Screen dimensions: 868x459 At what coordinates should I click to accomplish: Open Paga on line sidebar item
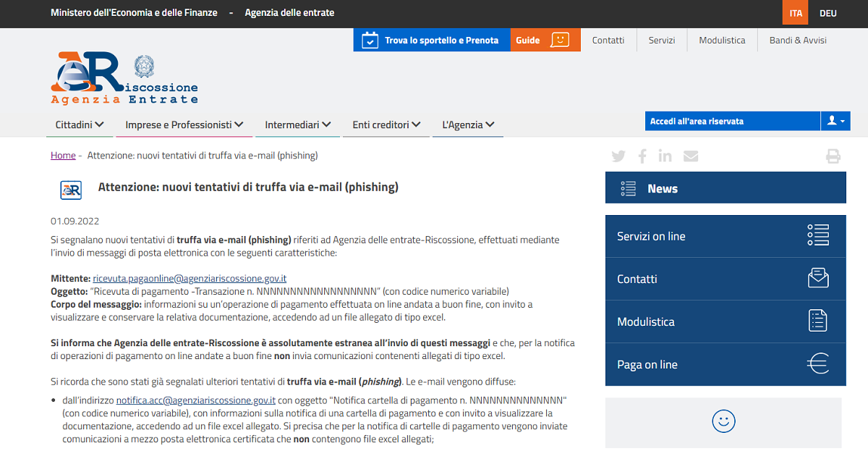coord(726,364)
